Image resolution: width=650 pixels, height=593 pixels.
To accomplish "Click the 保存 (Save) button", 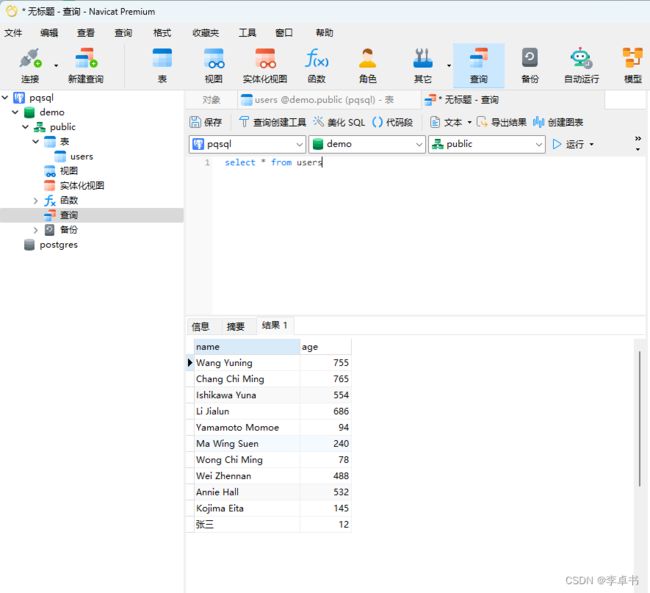I will [206, 122].
